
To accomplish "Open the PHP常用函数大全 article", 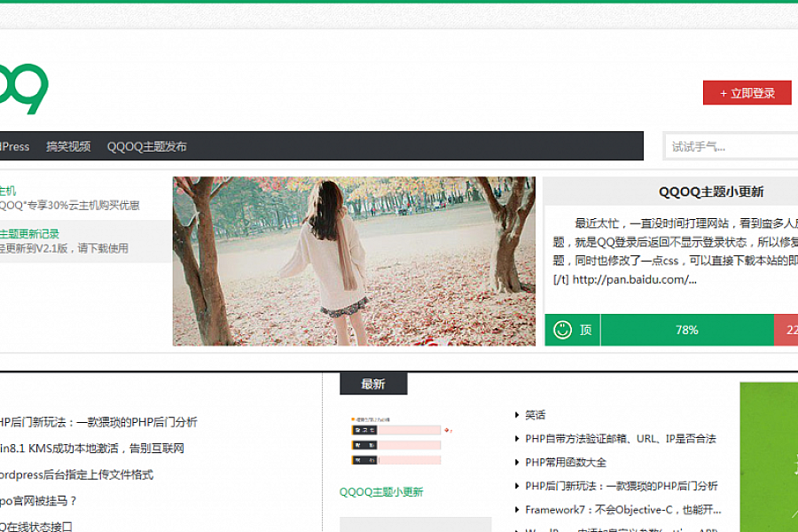I will pyautogui.click(x=566, y=462).
